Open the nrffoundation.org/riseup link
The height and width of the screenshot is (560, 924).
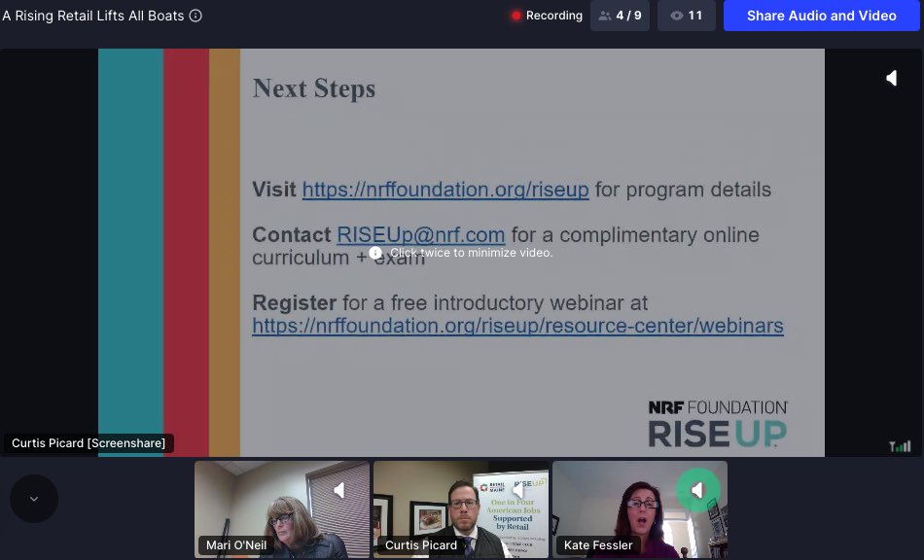(445, 190)
